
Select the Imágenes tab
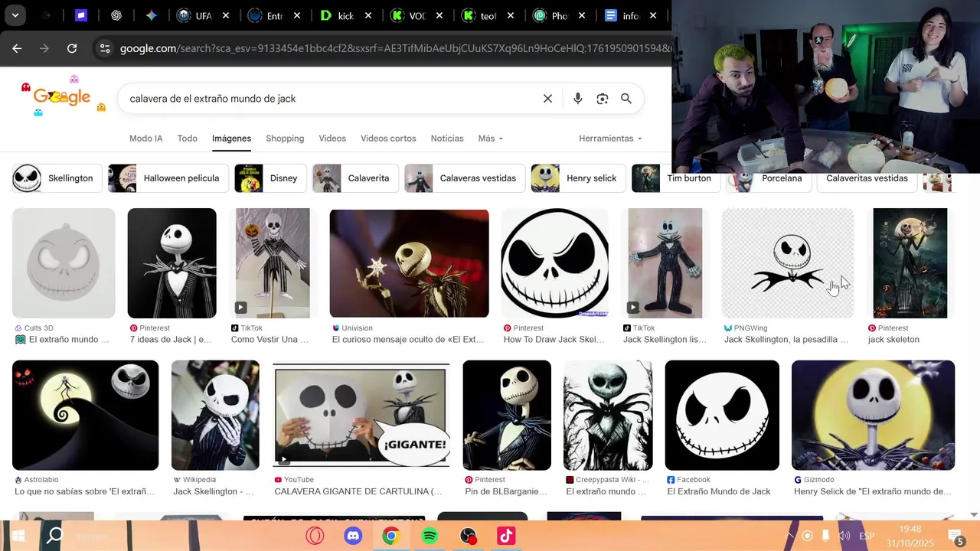[x=232, y=139]
